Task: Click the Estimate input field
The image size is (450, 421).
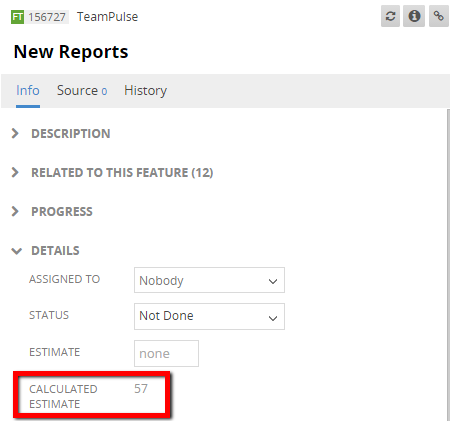Action: 166,353
